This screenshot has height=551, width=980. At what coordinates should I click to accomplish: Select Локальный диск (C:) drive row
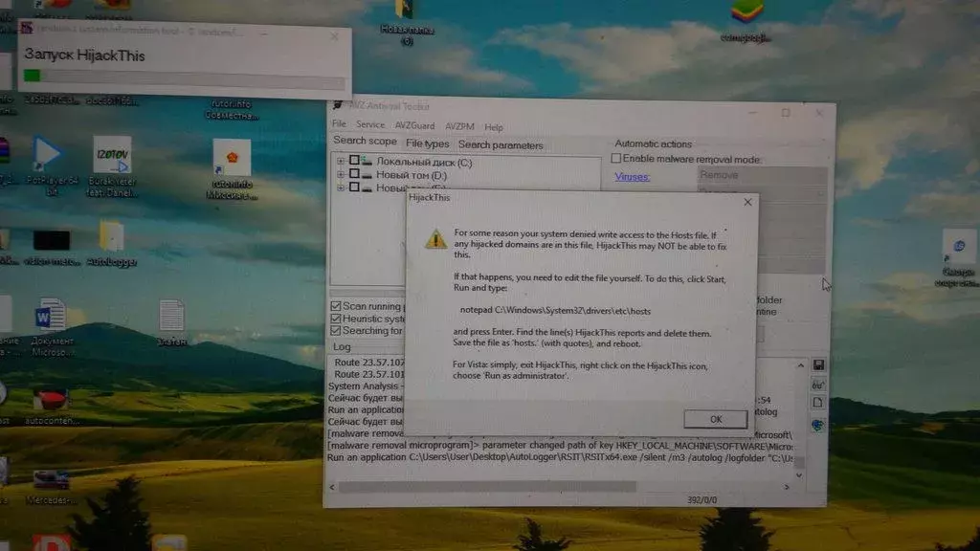(x=424, y=163)
